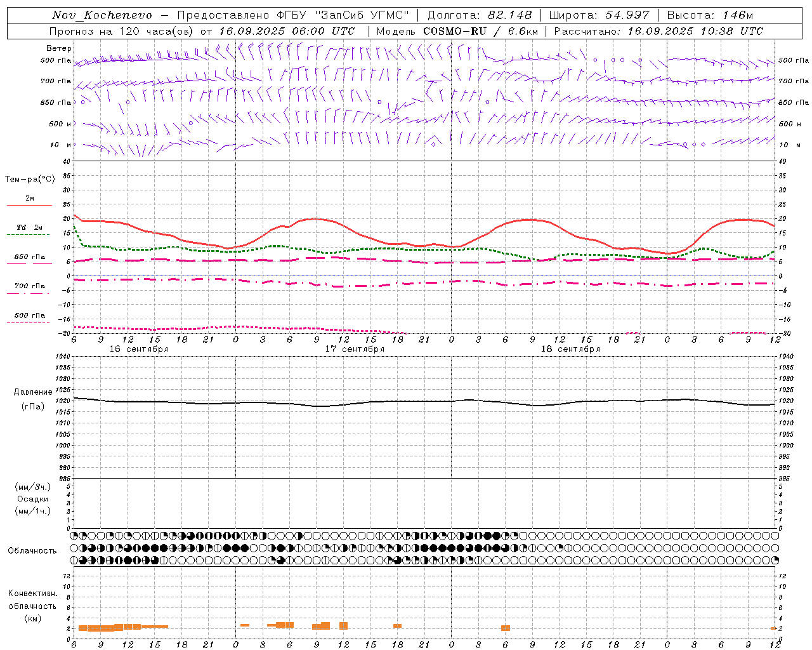
Task: Select the provider text ФГБУ "ЗапСиб УГМС"
Action: point(344,15)
